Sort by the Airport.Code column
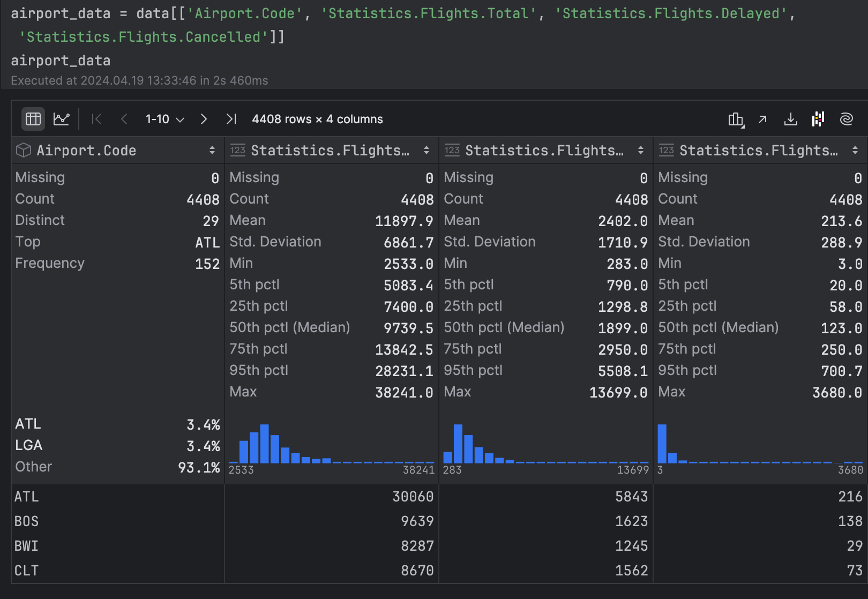 (212, 151)
